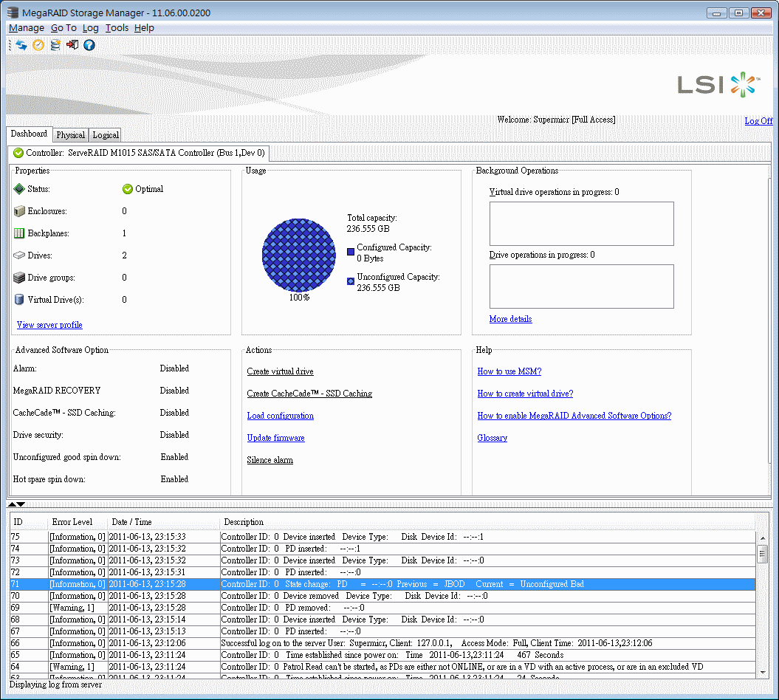Viewport: 779px width, 700px height.
Task: Click the Update firmware link
Action: (x=275, y=438)
